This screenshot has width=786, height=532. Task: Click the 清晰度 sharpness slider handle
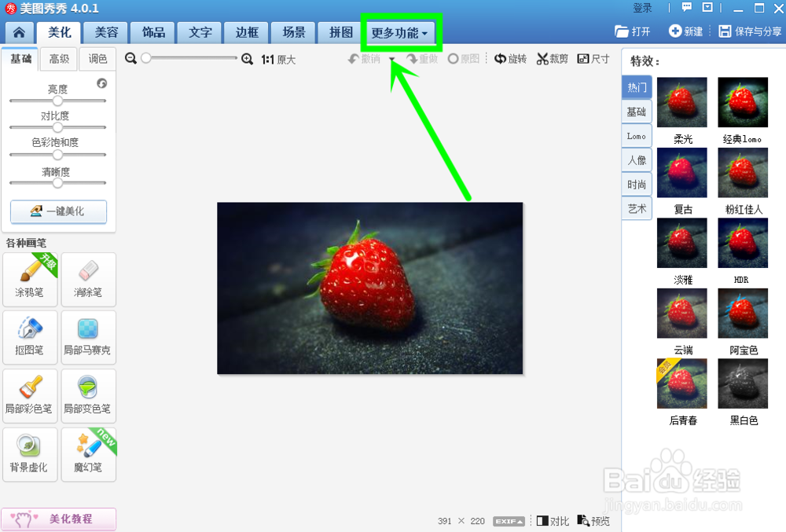57,183
